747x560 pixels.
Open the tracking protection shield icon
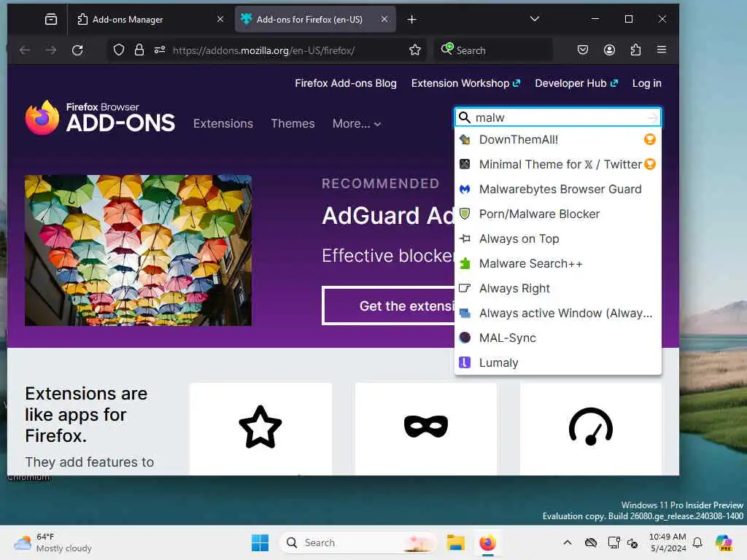tap(119, 50)
